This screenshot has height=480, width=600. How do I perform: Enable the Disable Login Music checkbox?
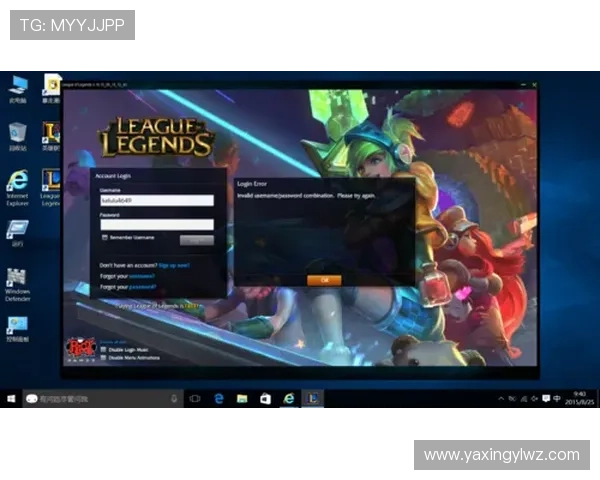(102, 350)
